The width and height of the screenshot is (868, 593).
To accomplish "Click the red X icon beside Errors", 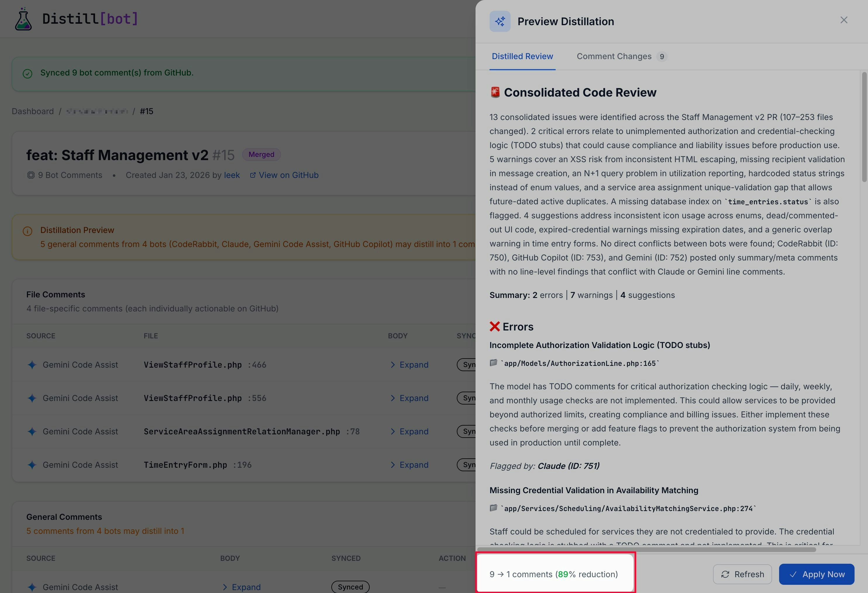I will (x=495, y=326).
